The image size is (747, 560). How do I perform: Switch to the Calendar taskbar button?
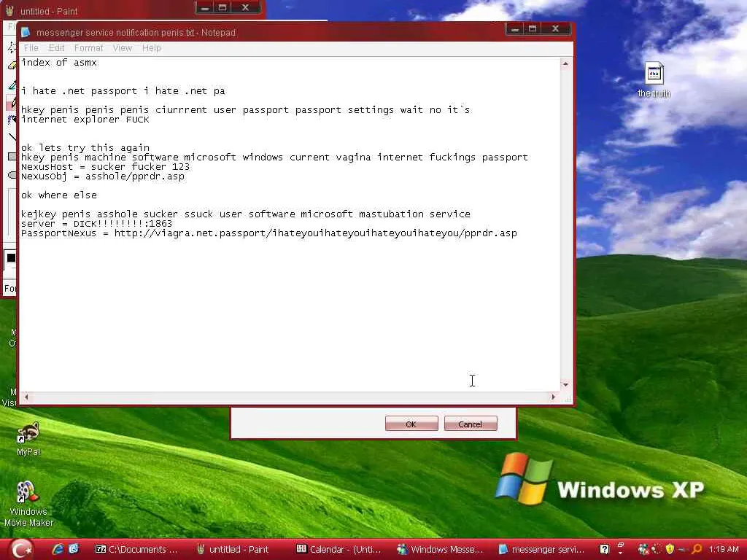click(339, 550)
